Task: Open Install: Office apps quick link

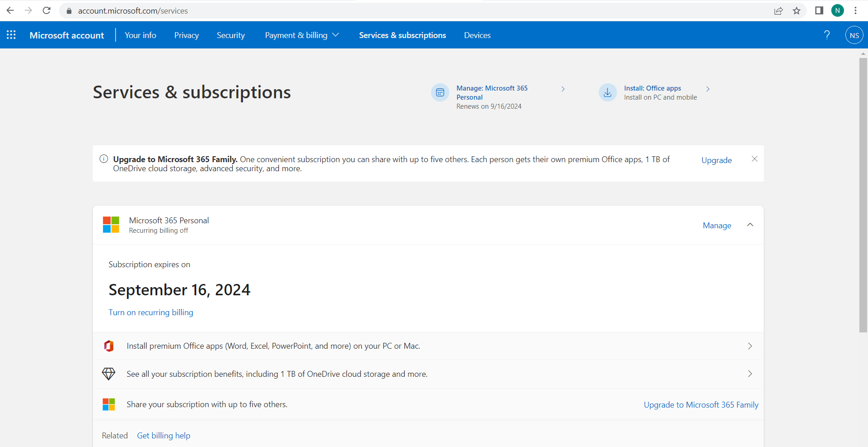Action: [x=653, y=88]
